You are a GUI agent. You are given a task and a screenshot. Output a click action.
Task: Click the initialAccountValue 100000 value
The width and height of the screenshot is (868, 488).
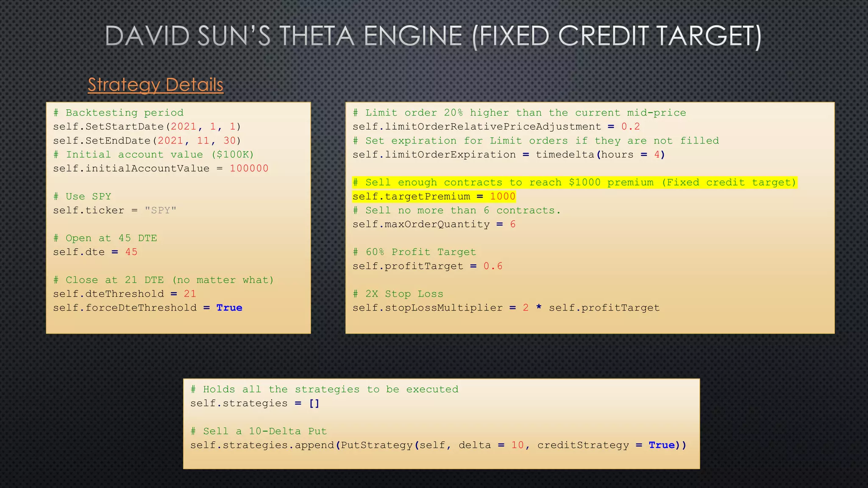(249, 169)
